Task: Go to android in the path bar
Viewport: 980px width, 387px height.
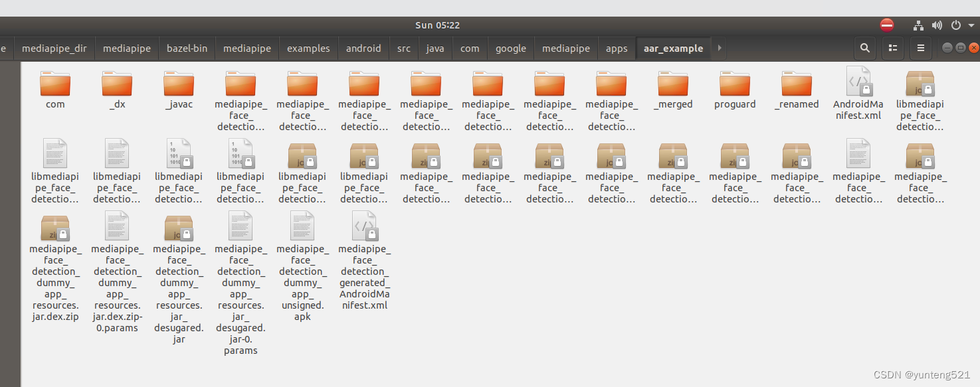Action: [363, 48]
